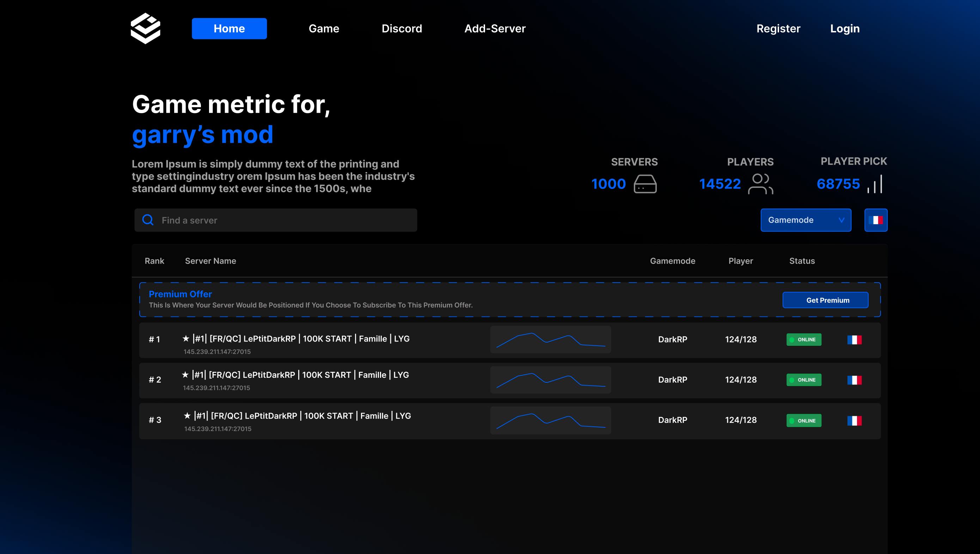Click the # 1 rank label
Viewport: 980px width, 554px height.
tap(154, 339)
